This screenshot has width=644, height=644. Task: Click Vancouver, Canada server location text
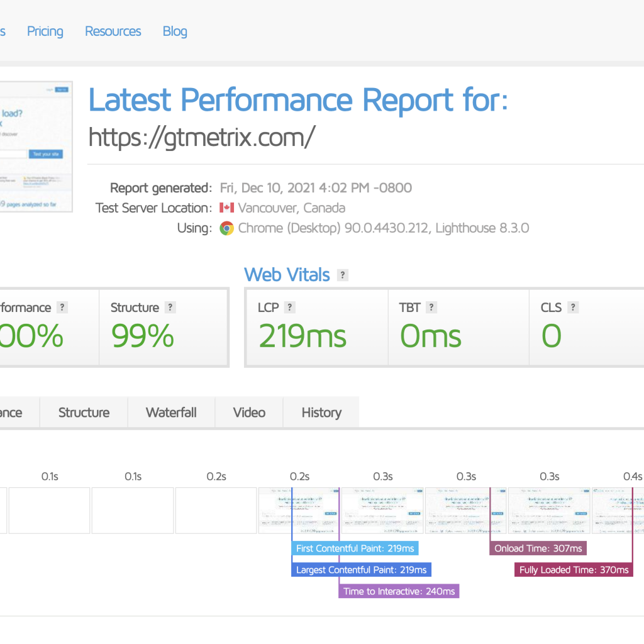pyautogui.click(x=292, y=208)
